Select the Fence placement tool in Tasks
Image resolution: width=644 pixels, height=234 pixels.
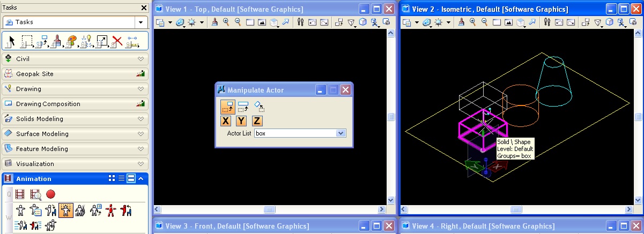pos(26,42)
